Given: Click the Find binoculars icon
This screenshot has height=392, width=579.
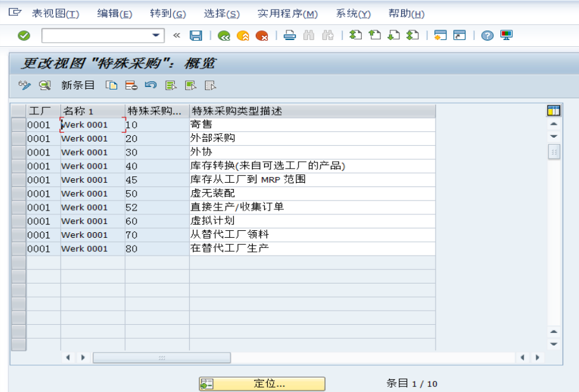Looking at the screenshot, I should click(x=309, y=36).
